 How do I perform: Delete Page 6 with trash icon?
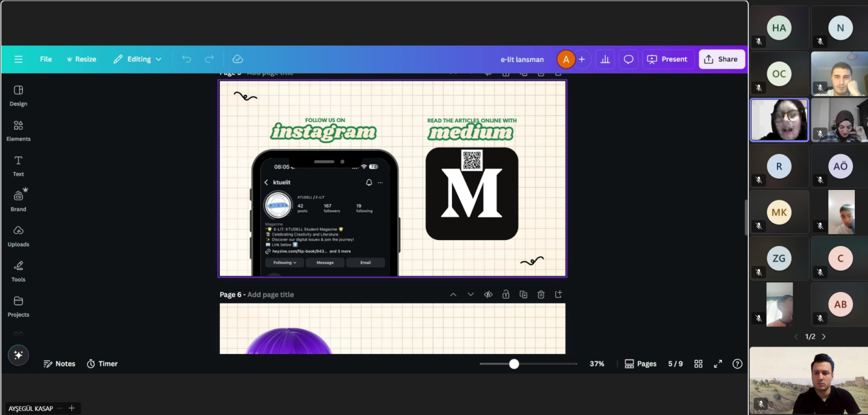pos(541,294)
